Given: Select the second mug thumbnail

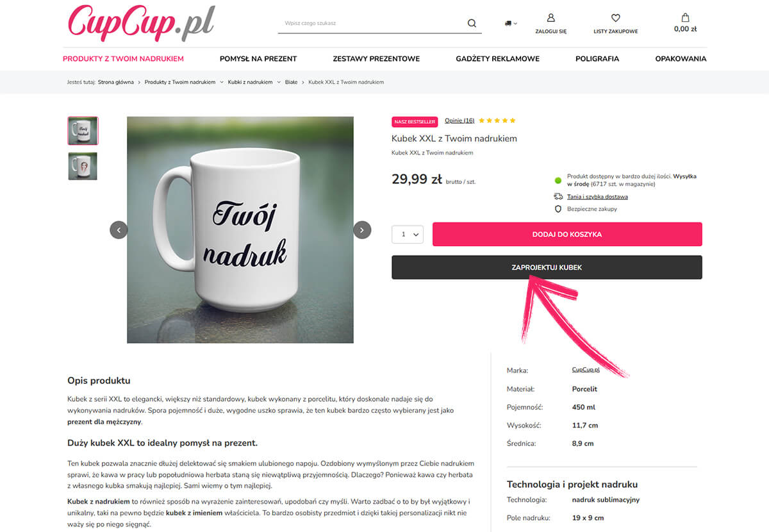Looking at the screenshot, I should pos(83,166).
